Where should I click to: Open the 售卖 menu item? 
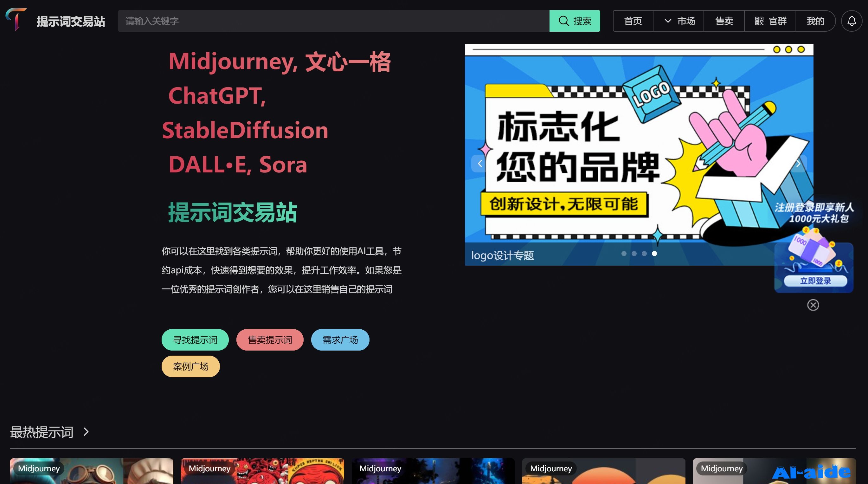coord(724,21)
